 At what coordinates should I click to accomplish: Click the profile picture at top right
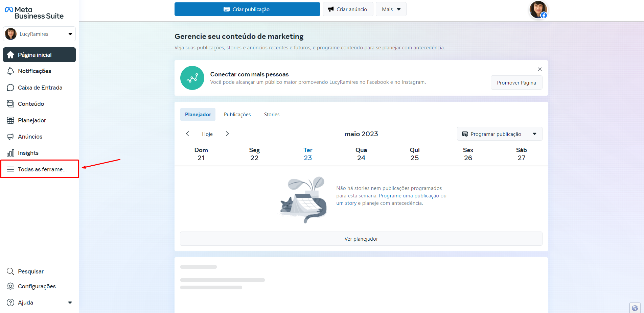tap(538, 9)
